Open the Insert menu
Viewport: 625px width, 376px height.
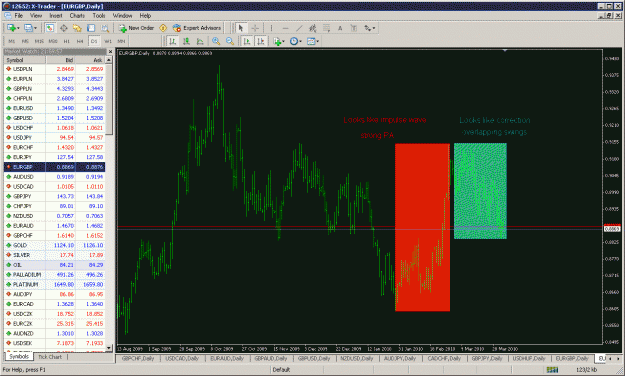[x=56, y=16]
